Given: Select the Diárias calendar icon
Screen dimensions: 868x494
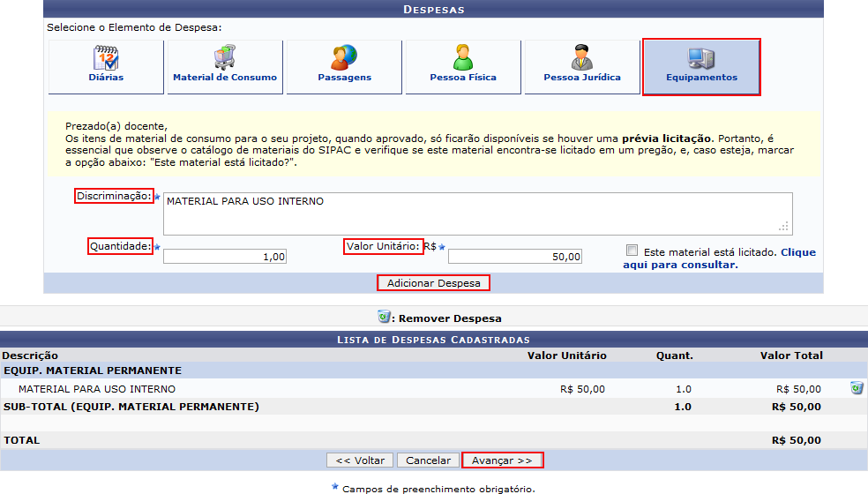Looking at the screenshot, I should (106, 57).
